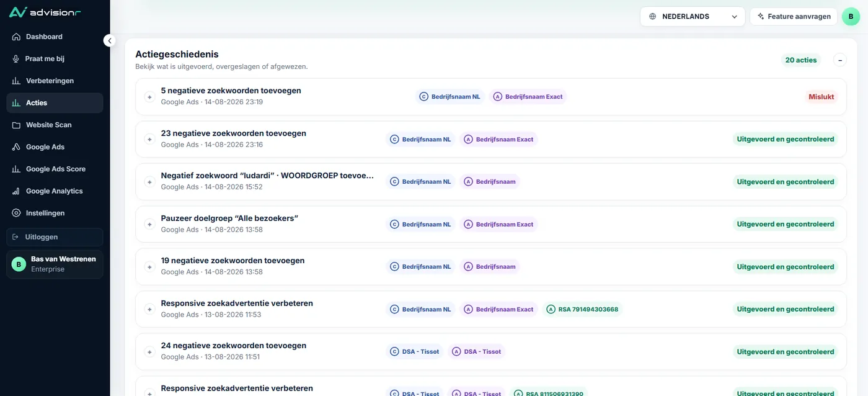
Task: Click Bedrijfsnaam ad group tag on ludardi row
Action: [489, 182]
